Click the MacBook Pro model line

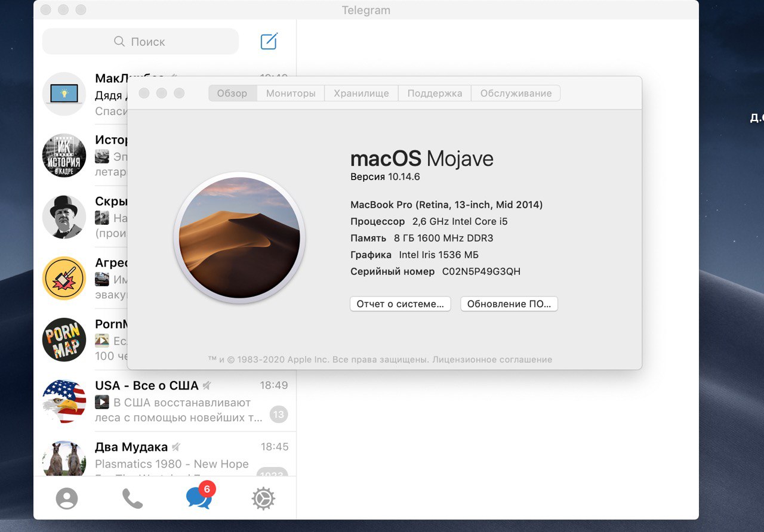[446, 205]
